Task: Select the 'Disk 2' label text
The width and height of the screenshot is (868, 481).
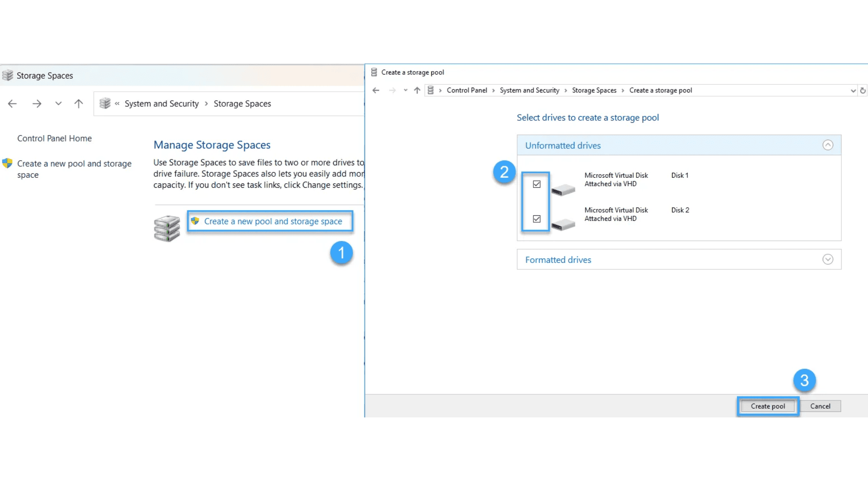Action: (x=680, y=210)
